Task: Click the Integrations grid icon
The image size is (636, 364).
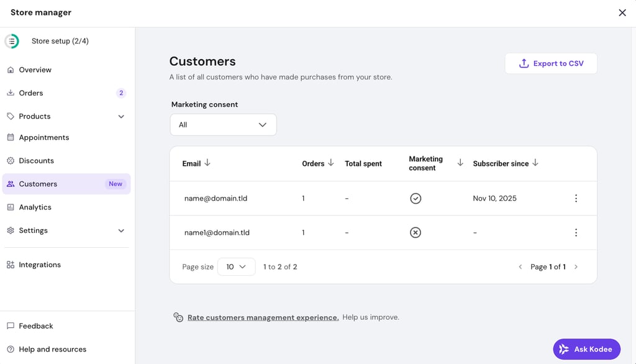Action: [11, 265]
